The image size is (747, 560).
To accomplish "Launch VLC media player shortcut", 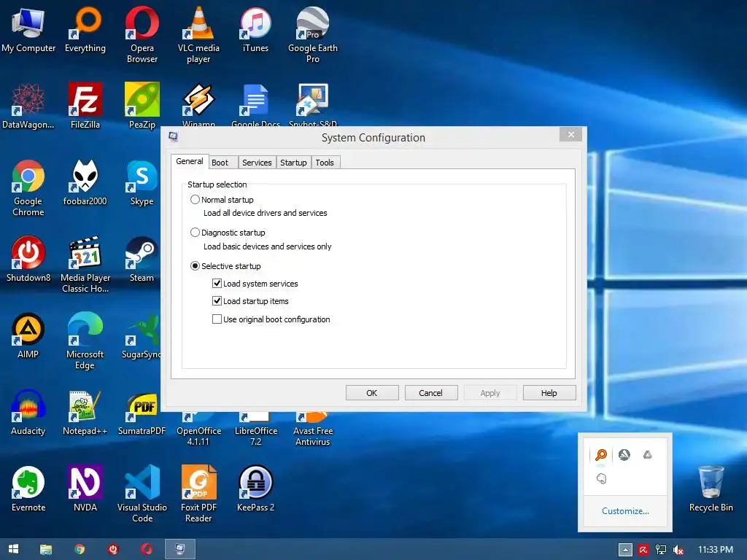I will (198, 34).
